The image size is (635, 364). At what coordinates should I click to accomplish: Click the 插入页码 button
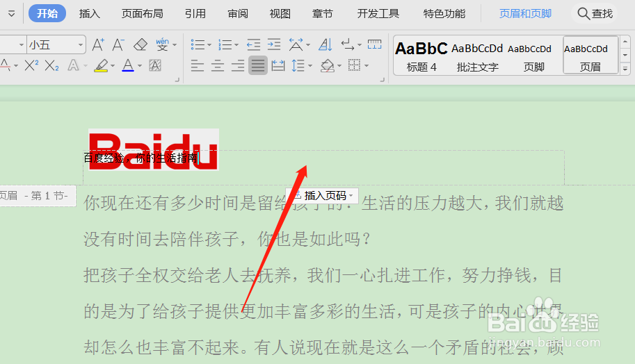[322, 196]
